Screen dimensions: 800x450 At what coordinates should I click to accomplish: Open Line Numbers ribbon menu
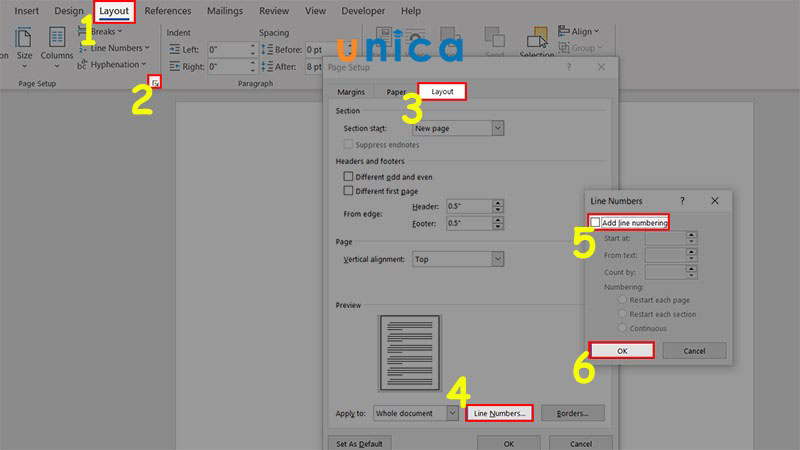click(x=114, y=48)
